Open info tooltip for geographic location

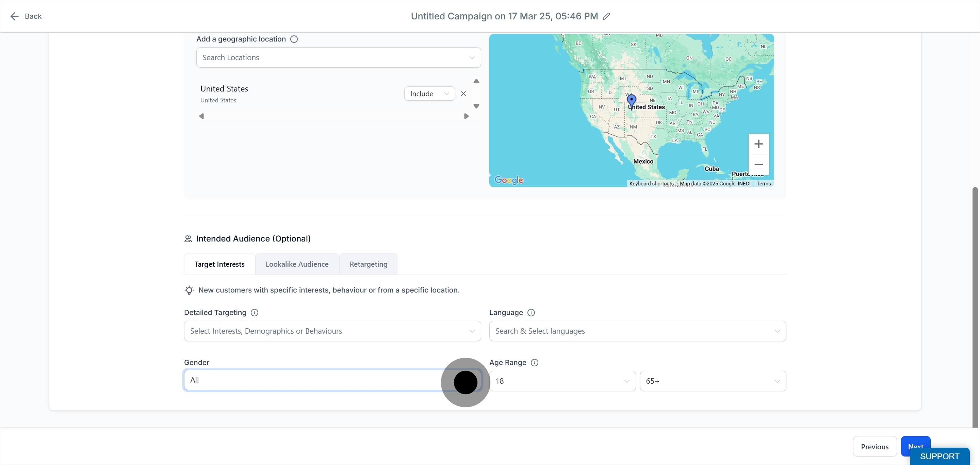[294, 39]
